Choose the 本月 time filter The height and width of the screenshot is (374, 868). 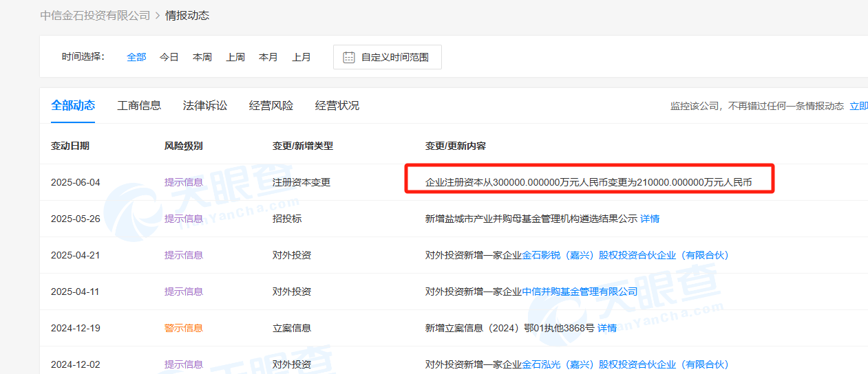point(268,57)
